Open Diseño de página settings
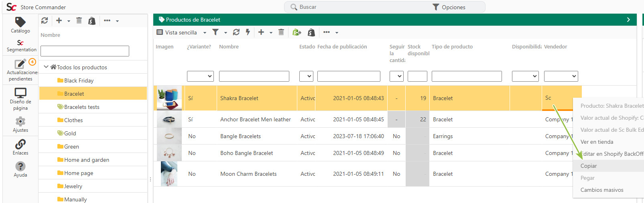The height and width of the screenshot is (203, 644). (20, 98)
